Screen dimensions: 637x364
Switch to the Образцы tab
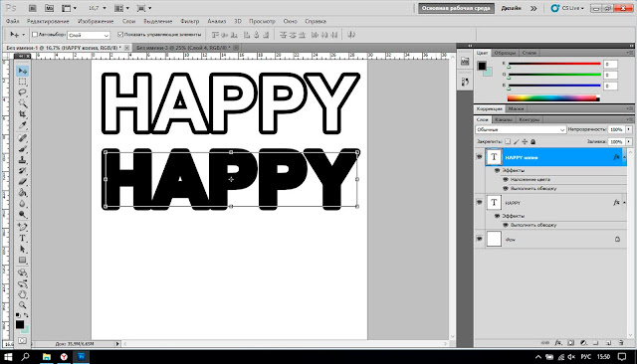click(x=505, y=53)
